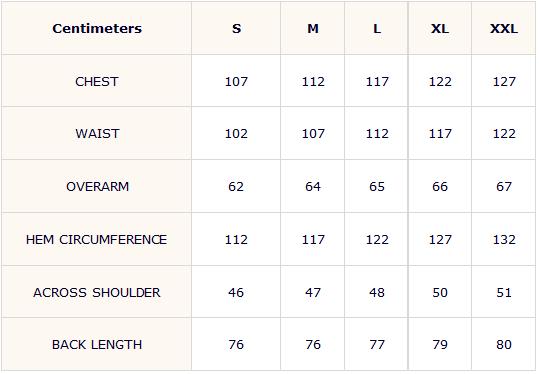
Task: Click the chest value 122 for XL
Action: (440, 81)
